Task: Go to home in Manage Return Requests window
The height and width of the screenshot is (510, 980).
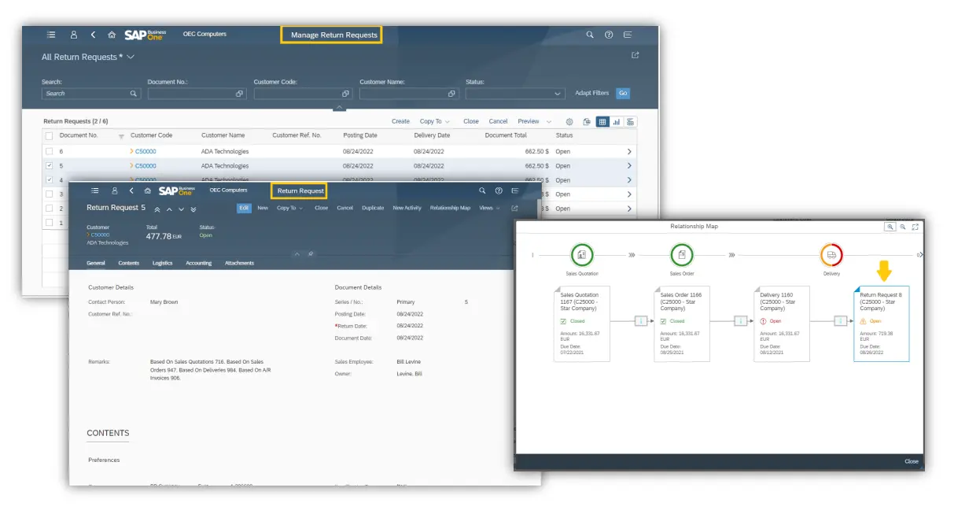Action: coord(112,35)
